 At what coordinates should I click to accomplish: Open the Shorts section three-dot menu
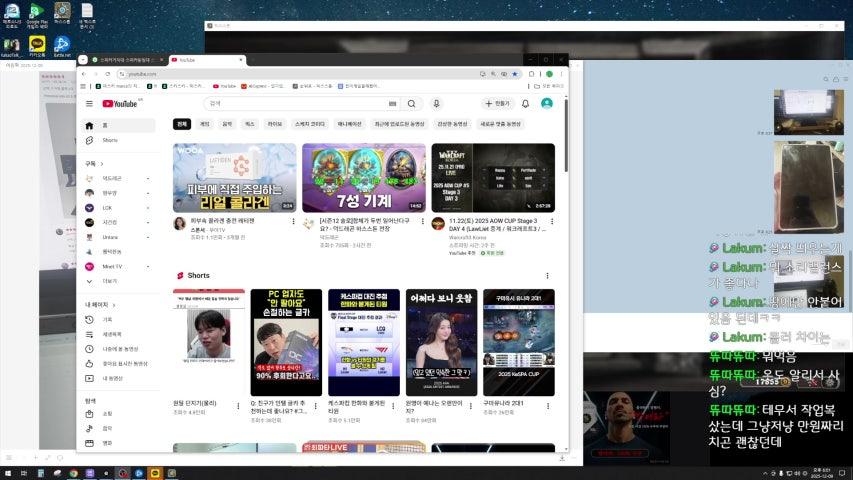(547, 276)
